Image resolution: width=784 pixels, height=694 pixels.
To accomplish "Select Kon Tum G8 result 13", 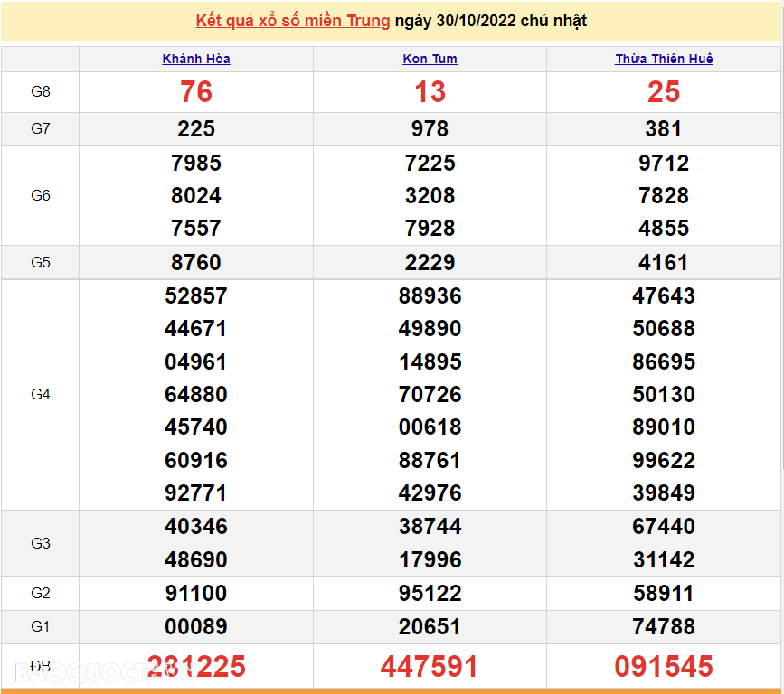I will (x=430, y=92).
